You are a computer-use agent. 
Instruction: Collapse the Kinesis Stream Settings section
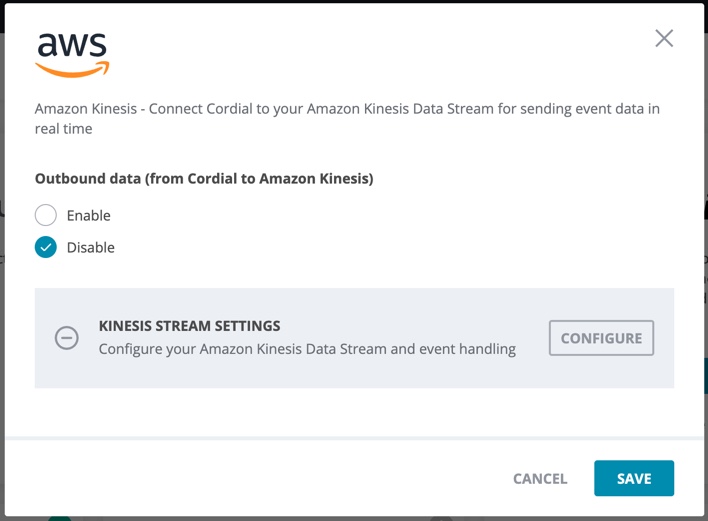click(67, 338)
